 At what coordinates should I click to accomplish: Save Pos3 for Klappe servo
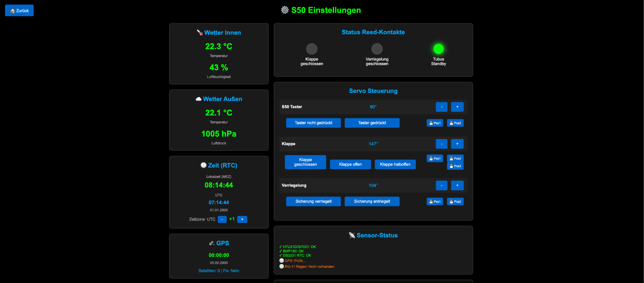pyautogui.click(x=455, y=166)
